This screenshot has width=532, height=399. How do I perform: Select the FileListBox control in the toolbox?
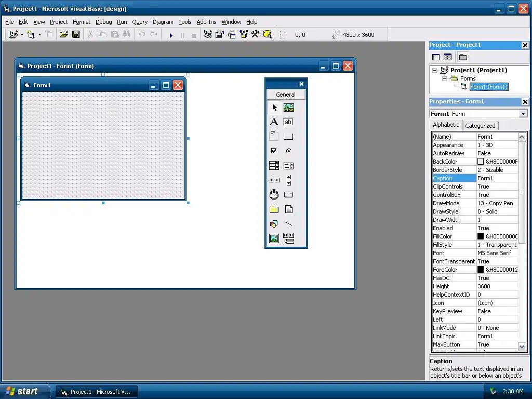[x=289, y=209]
